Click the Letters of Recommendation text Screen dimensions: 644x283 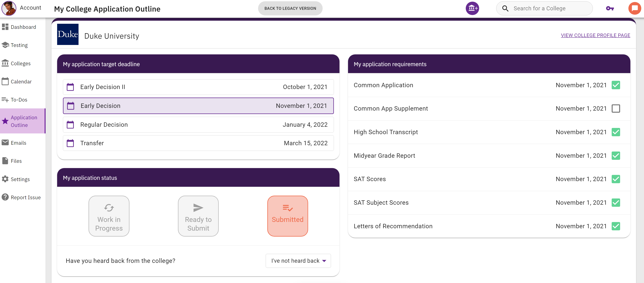[393, 226]
